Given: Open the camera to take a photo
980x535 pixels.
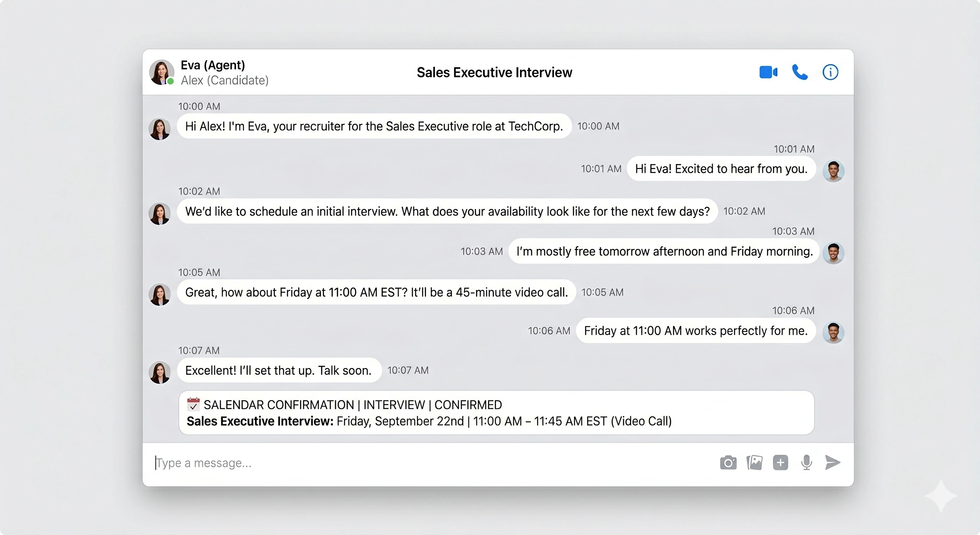Looking at the screenshot, I should click(728, 463).
